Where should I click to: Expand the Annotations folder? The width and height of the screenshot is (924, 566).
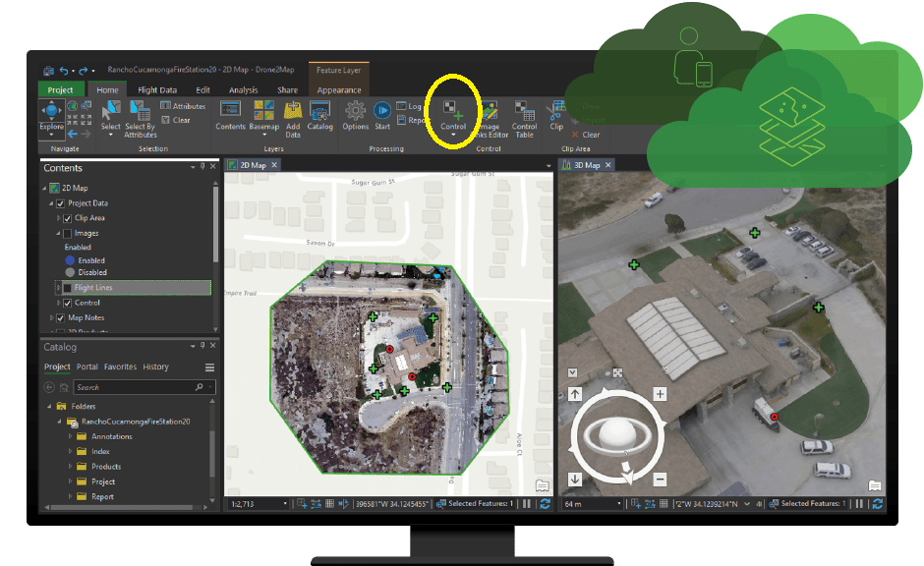[x=70, y=436]
